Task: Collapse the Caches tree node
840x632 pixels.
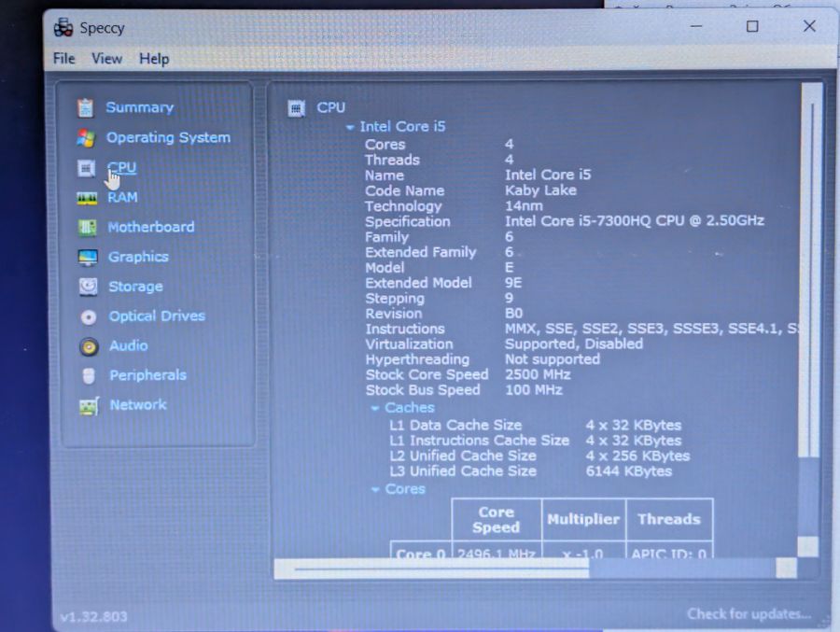Action: [375, 409]
